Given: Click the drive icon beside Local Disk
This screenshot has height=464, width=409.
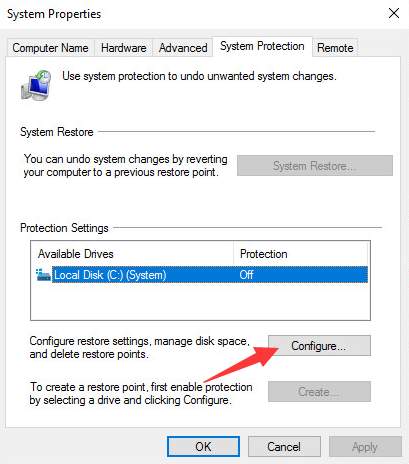Looking at the screenshot, I should coord(43,275).
